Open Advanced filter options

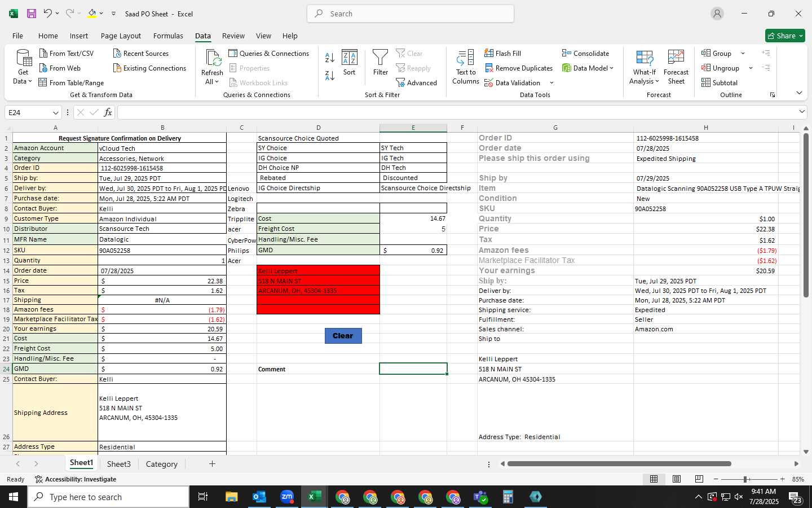click(416, 83)
